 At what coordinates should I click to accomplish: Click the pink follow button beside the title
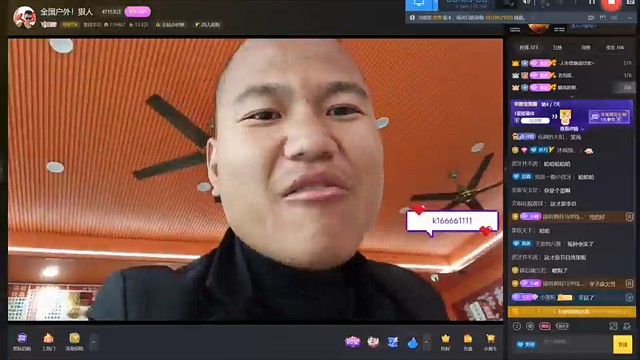click(x=138, y=12)
